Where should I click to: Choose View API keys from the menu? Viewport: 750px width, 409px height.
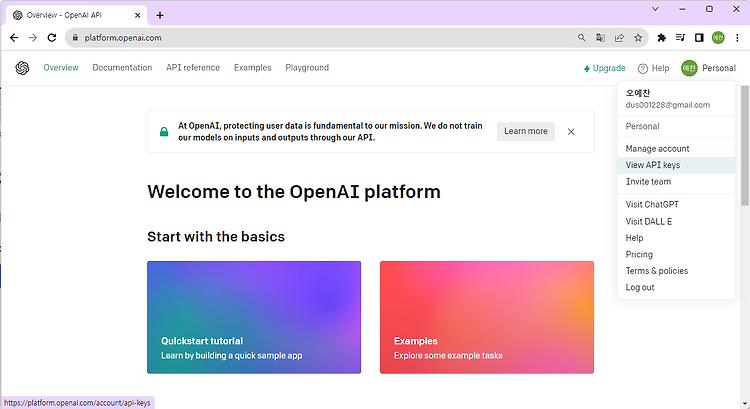676,165
